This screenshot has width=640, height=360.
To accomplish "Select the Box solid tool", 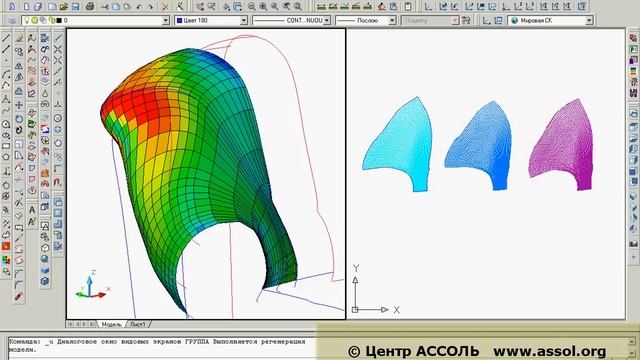I will pos(45,281).
